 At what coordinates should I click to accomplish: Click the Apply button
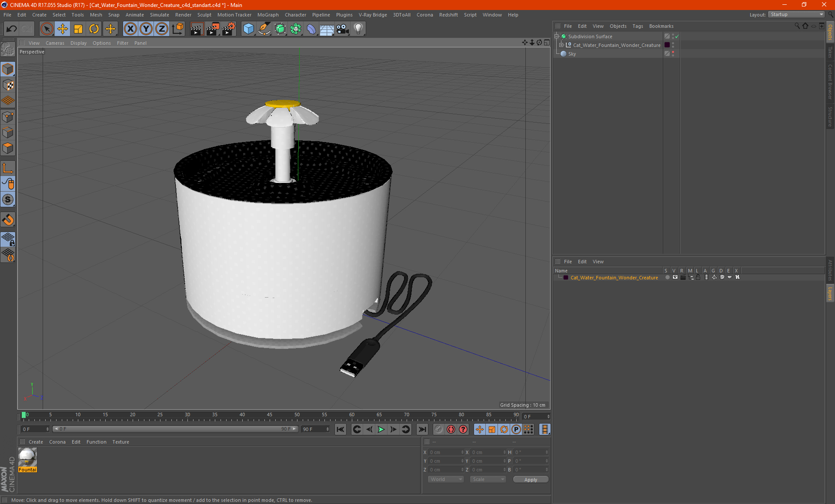[x=531, y=480]
